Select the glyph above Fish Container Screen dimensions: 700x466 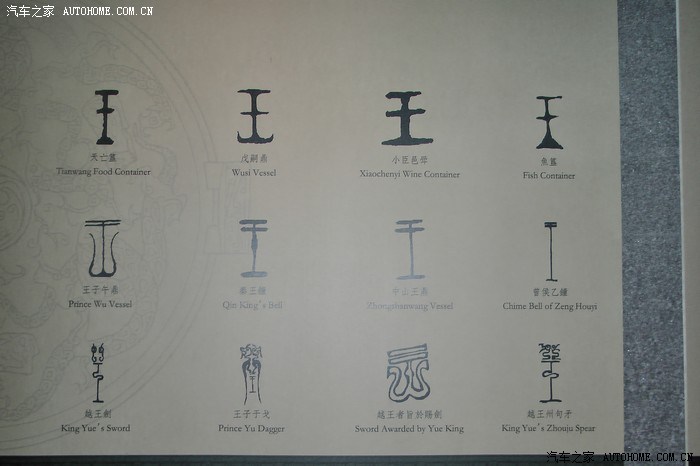click(x=548, y=122)
